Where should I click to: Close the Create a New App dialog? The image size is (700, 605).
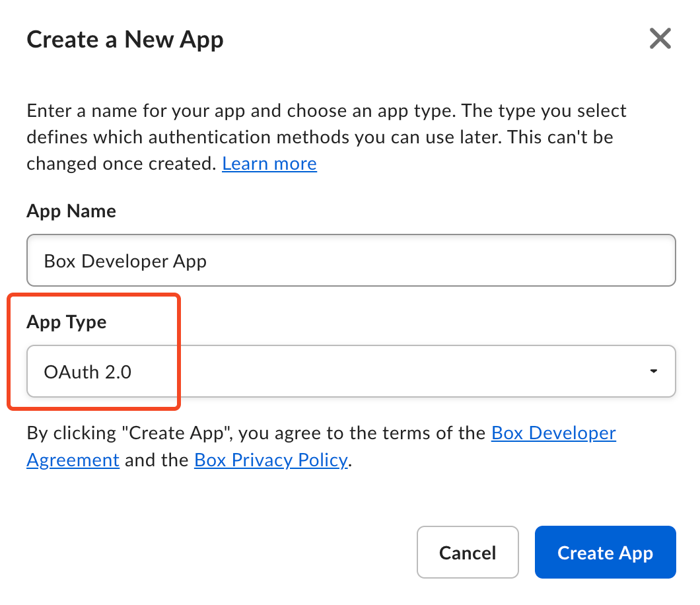click(660, 40)
